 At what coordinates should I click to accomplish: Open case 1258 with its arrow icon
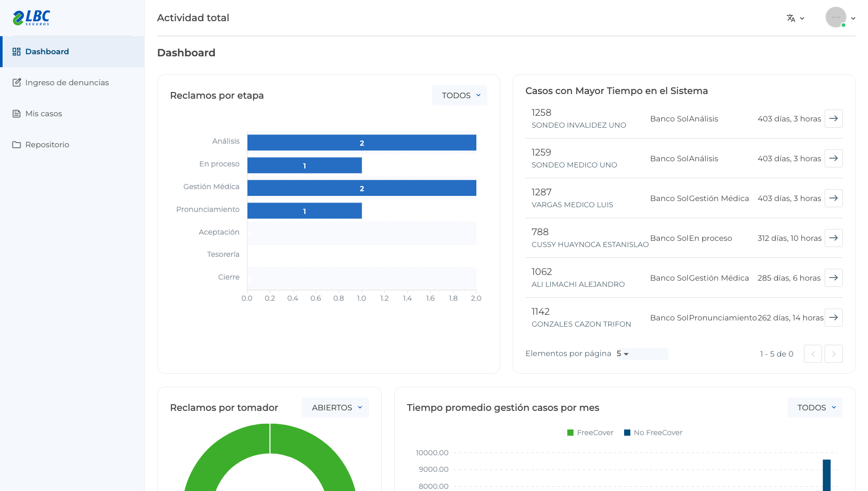[x=833, y=118]
